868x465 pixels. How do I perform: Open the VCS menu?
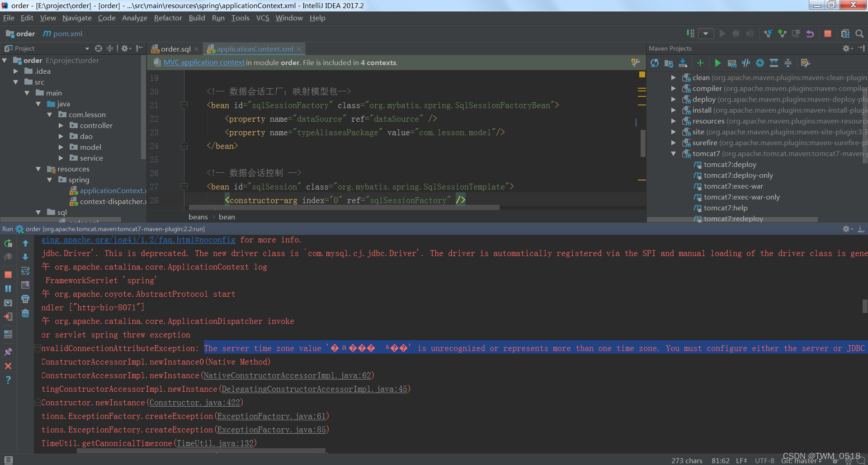263,18
